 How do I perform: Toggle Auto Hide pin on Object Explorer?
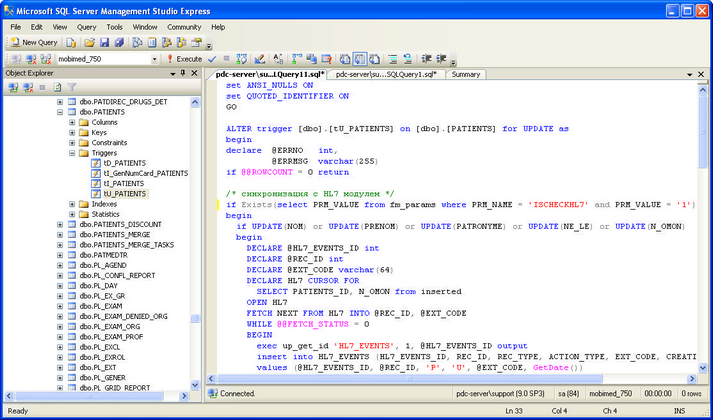click(x=183, y=73)
